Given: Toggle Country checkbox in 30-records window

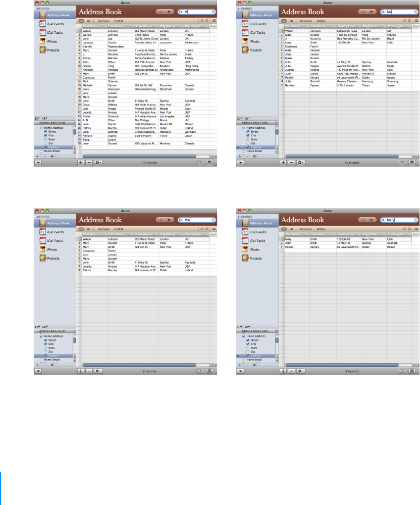Looking at the screenshot, I should [x=45, y=147].
